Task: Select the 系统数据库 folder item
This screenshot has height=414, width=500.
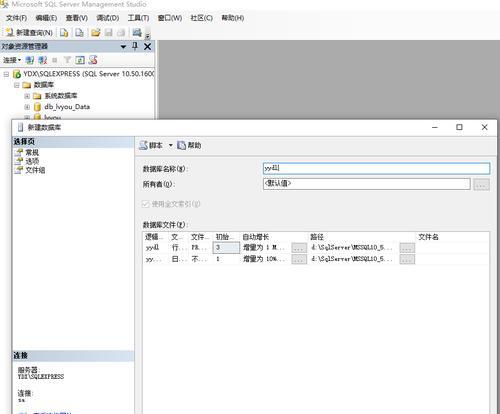Action: pos(61,96)
